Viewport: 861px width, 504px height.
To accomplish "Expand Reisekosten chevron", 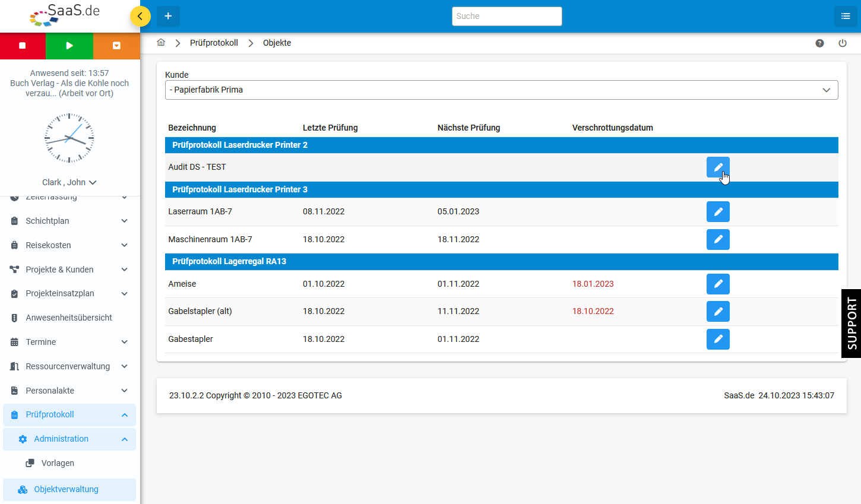I will [x=124, y=245].
